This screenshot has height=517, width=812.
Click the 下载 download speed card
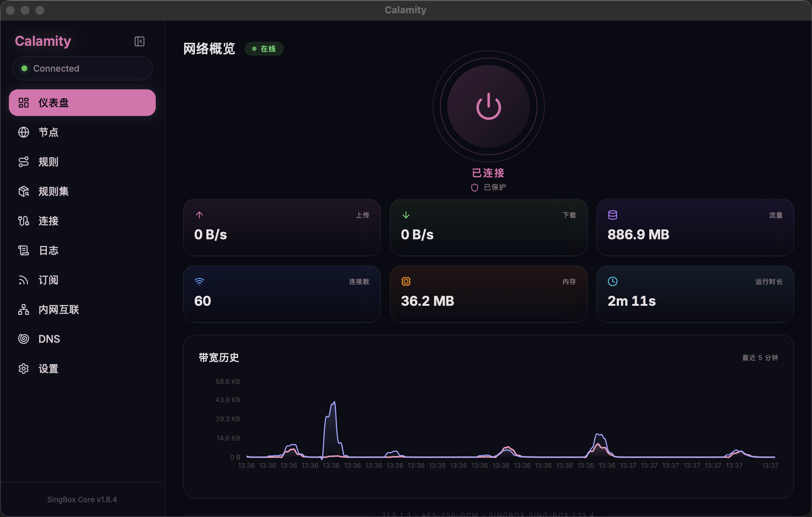[x=488, y=227]
